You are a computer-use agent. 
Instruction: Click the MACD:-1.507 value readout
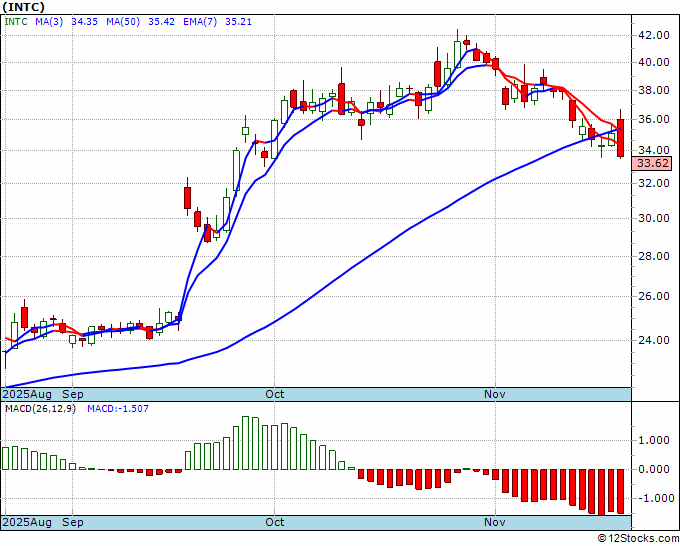118,409
